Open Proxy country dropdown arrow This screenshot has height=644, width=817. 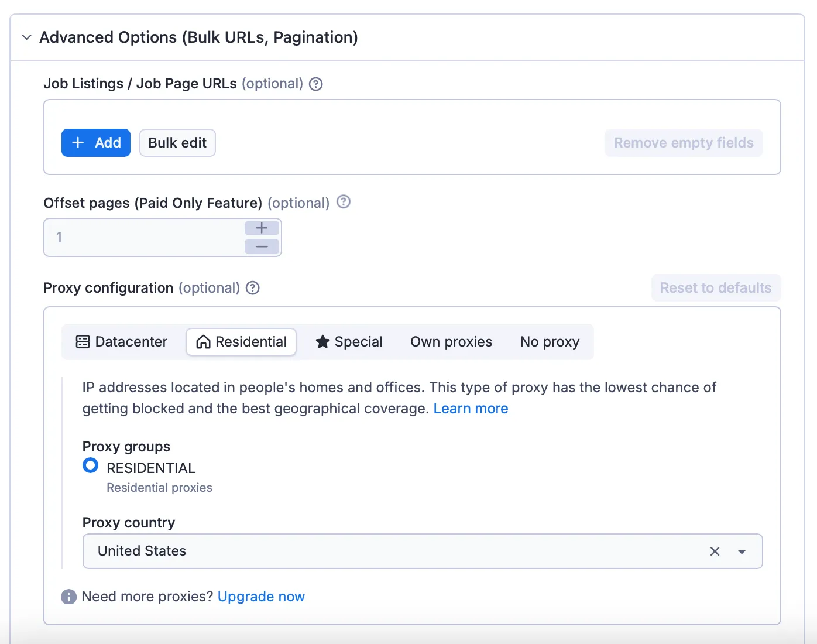[742, 551]
